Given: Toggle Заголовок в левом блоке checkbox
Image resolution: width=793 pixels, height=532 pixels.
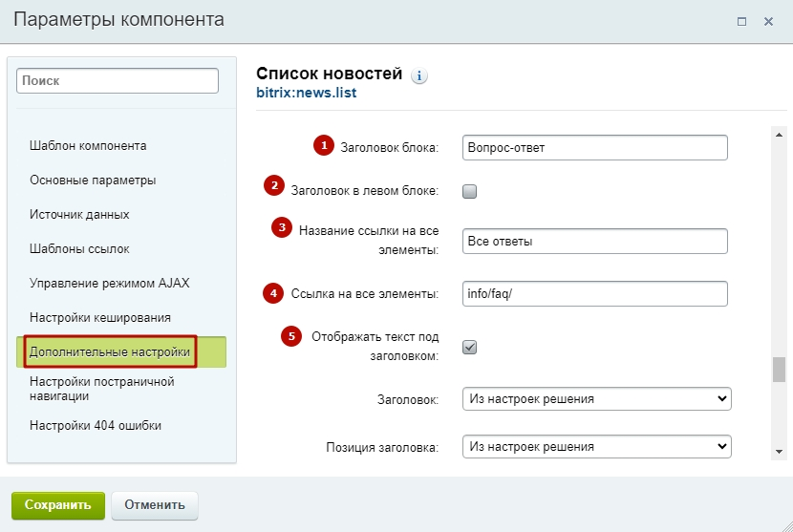Looking at the screenshot, I should pyautogui.click(x=469, y=191).
